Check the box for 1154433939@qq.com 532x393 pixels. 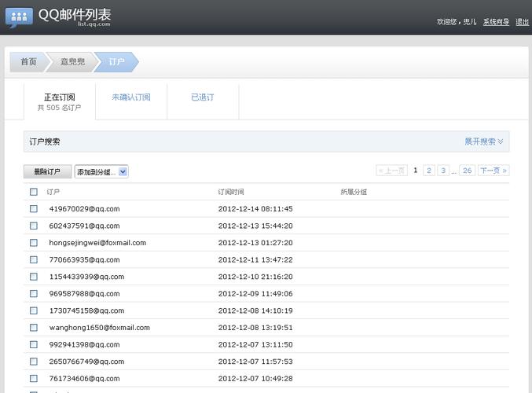pos(34,277)
